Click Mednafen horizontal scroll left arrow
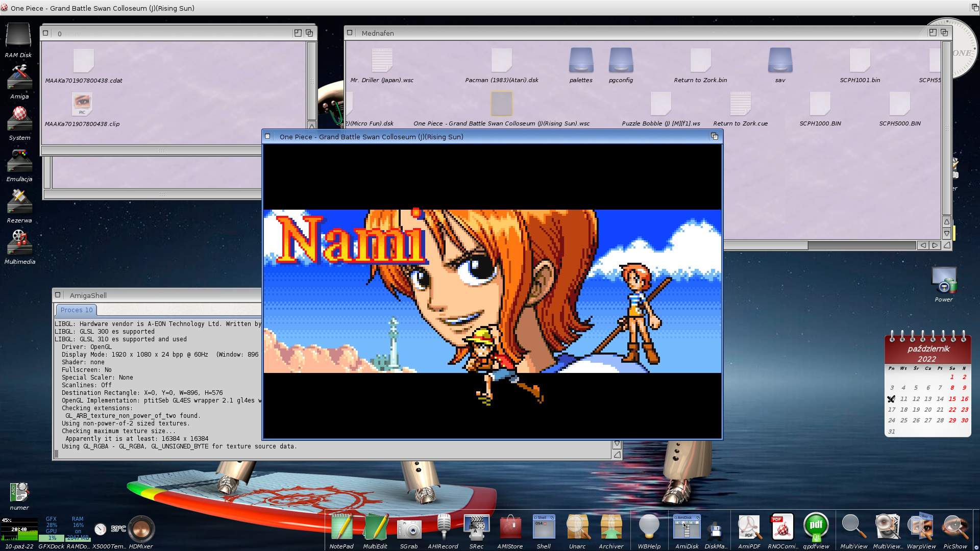This screenshot has height=551, width=980. [x=923, y=245]
